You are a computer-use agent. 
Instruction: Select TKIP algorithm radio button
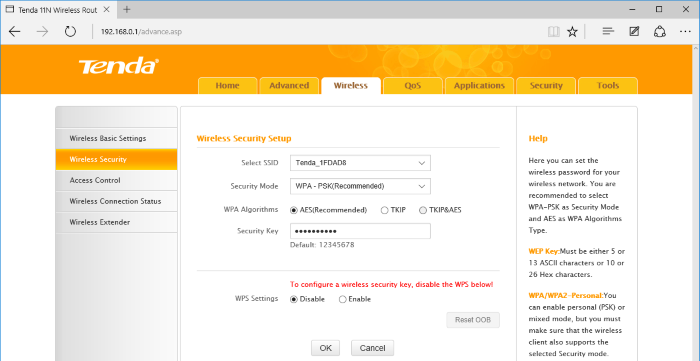384,210
